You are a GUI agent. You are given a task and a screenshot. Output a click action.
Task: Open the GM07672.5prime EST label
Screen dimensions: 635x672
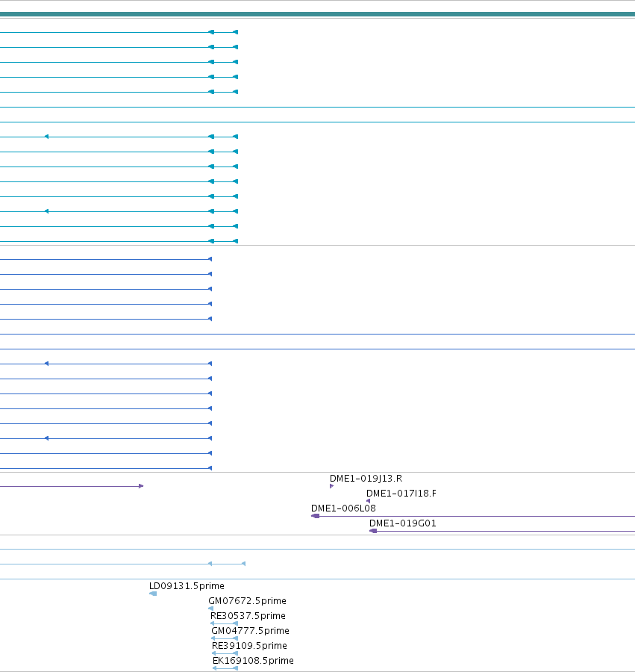tap(247, 601)
